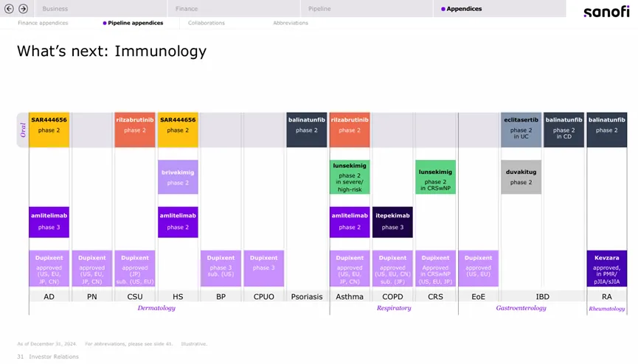The width and height of the screenshot is (638, 364).
Task: Open the Abbreviations subsection
Action: 291,23
